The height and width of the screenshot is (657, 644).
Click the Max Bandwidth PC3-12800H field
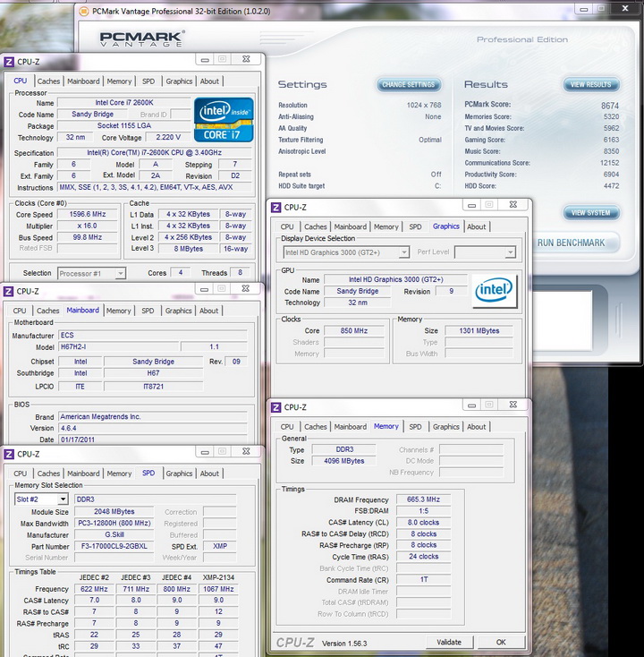pos(114,523)
